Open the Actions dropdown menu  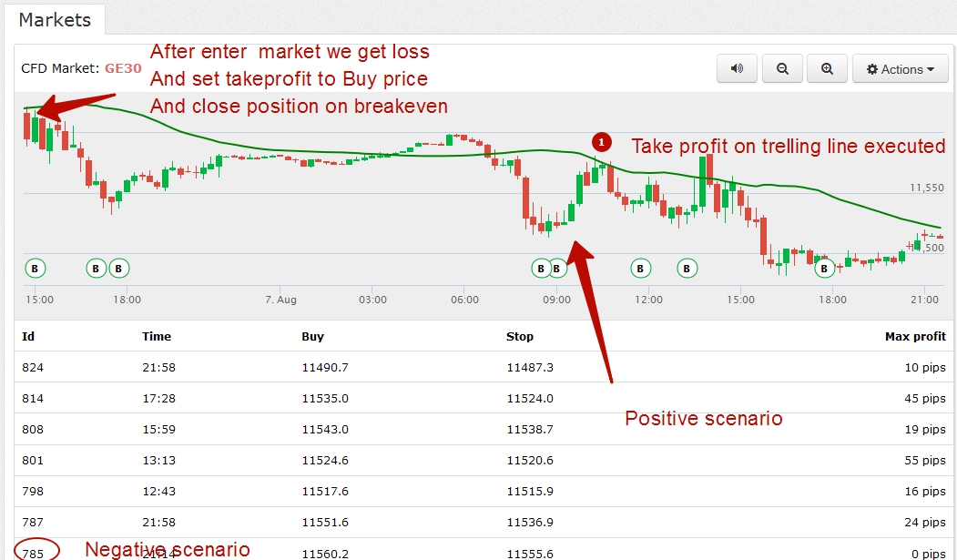click(x=900, y=69)
